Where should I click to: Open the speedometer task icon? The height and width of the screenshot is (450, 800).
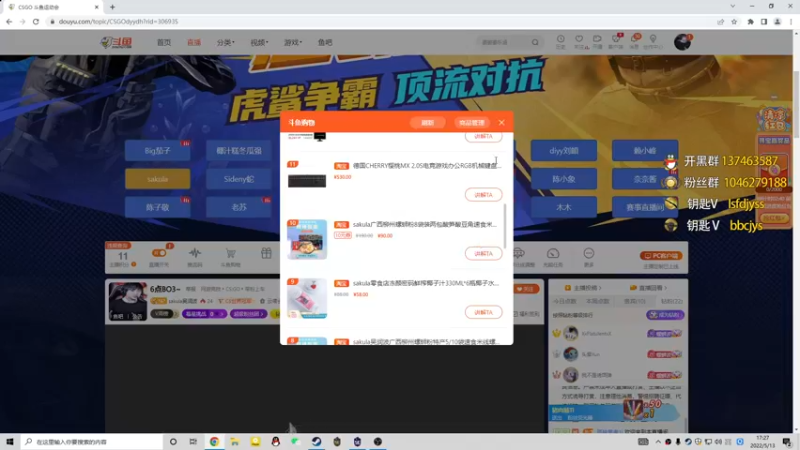point(553,254)
